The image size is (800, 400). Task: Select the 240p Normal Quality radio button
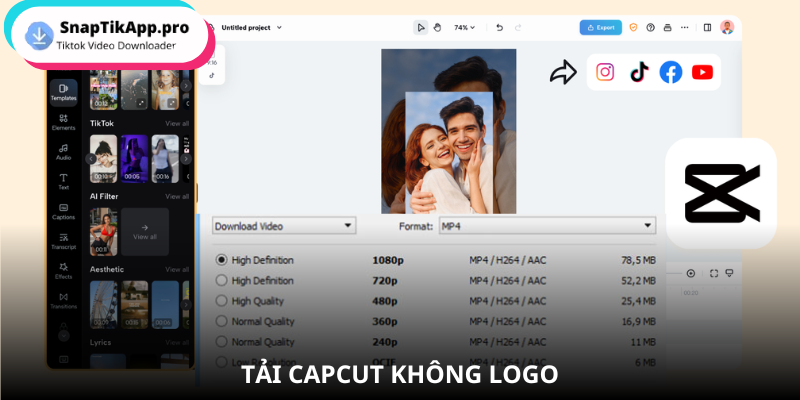[221, 341]
